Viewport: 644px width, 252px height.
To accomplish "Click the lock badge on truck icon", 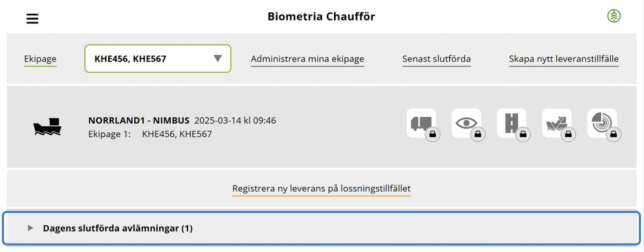I will click(x=433, y=134).
